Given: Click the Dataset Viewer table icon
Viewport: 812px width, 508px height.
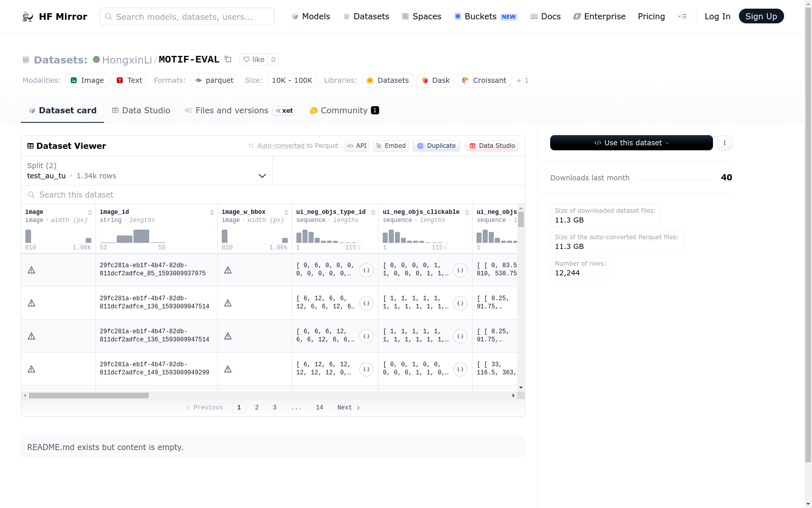Looking at the screenshot, I should coord(30,146).
